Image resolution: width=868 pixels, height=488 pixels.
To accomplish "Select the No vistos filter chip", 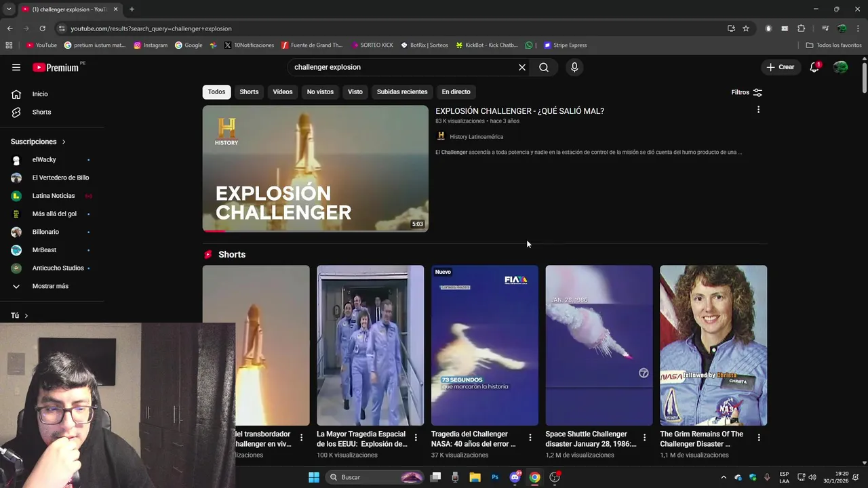I will pyautogui.click(x=320, y=91).
